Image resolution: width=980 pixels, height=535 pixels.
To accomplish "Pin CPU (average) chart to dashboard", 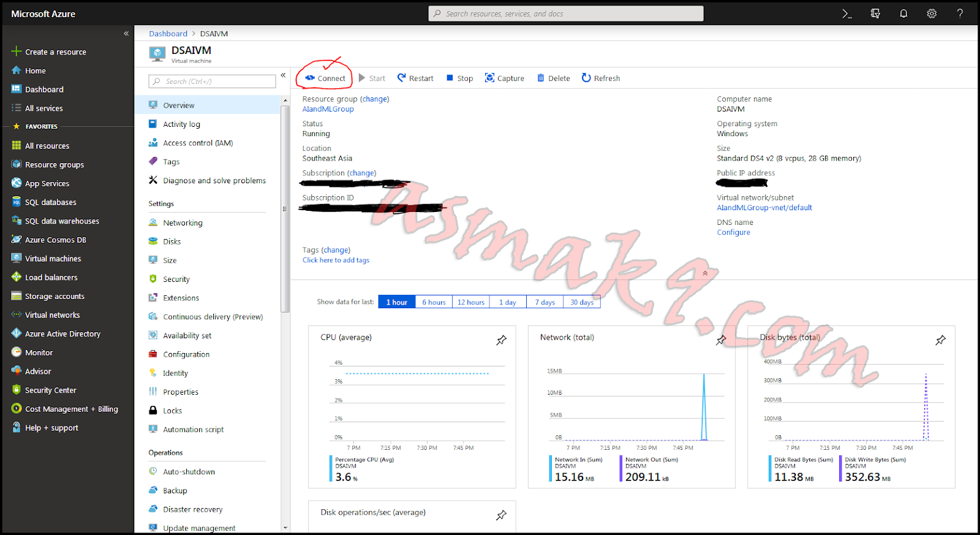I will coord(501,340).
